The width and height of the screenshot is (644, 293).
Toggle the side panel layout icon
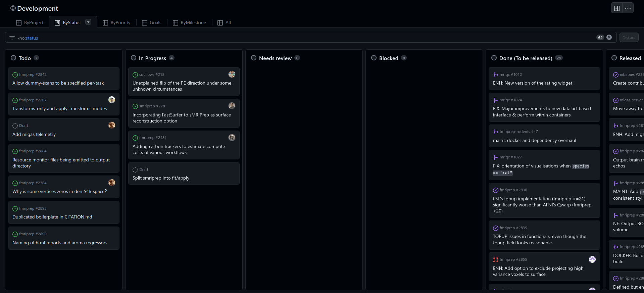[x=616, y=8]
